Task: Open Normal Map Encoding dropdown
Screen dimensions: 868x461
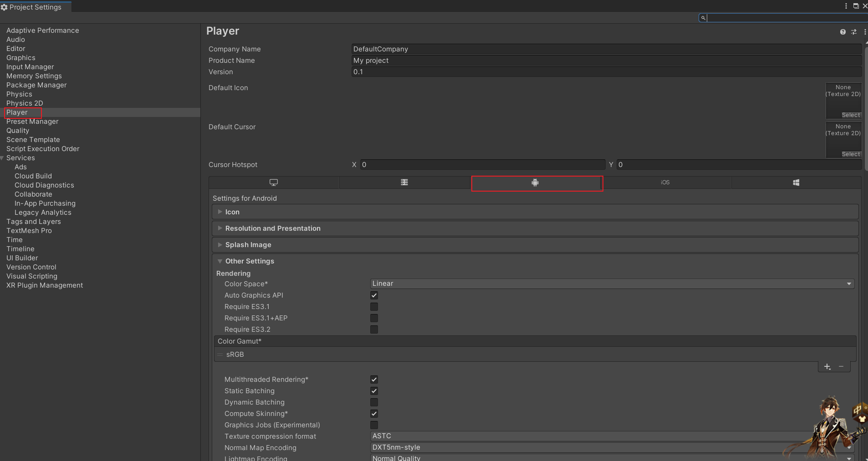Action: point(612,447)
